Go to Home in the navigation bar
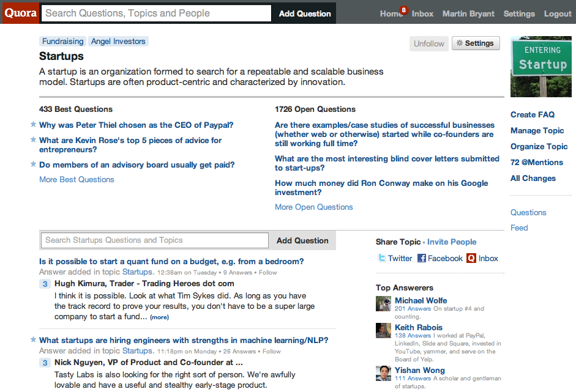 (391, 14)
